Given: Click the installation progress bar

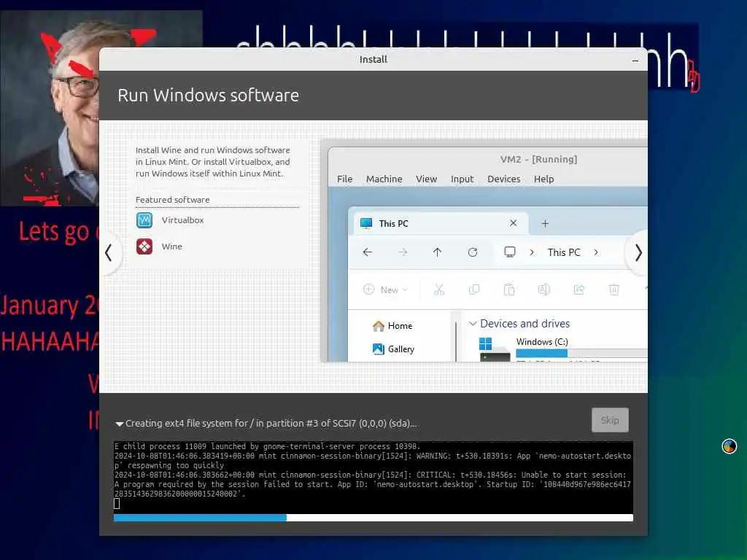Looking at the screenshot, I should point(373,518).
